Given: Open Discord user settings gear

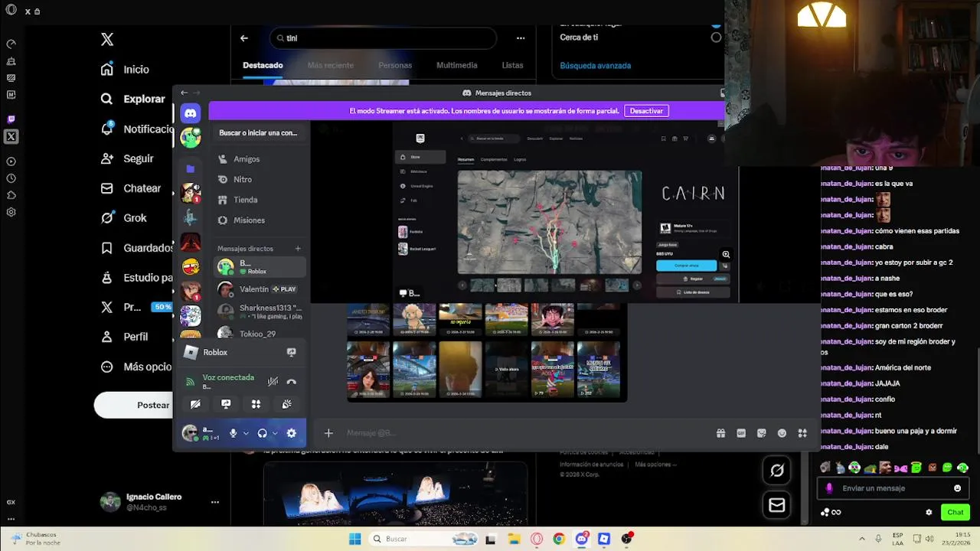Looking at the screenshot, I should (291, 433).
